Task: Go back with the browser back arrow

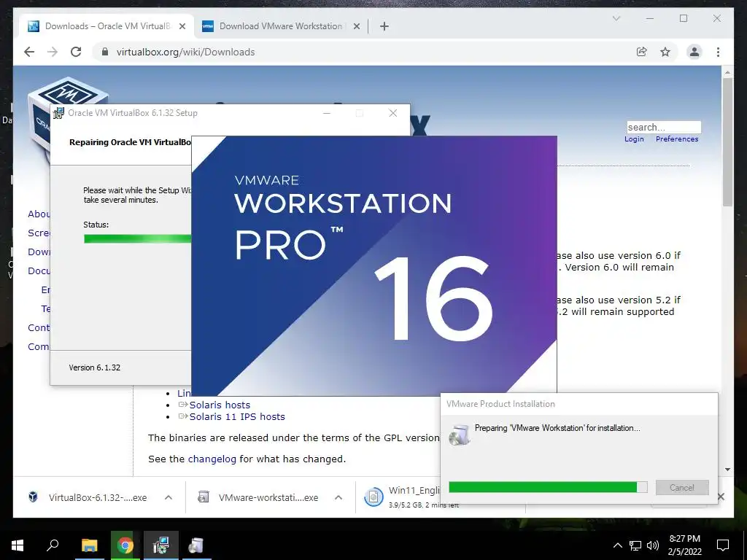Action: click(x=29, y=52)
